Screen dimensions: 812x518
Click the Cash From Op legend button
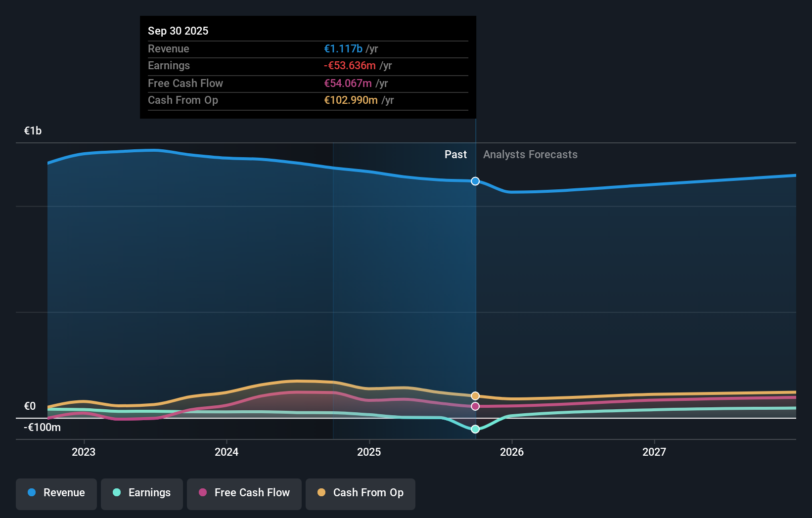(360, 493)
